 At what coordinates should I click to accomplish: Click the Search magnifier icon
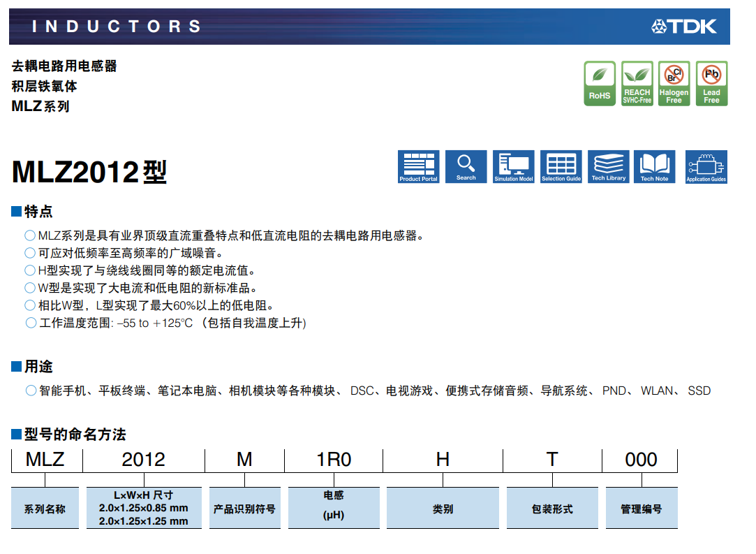pos(466,167)
